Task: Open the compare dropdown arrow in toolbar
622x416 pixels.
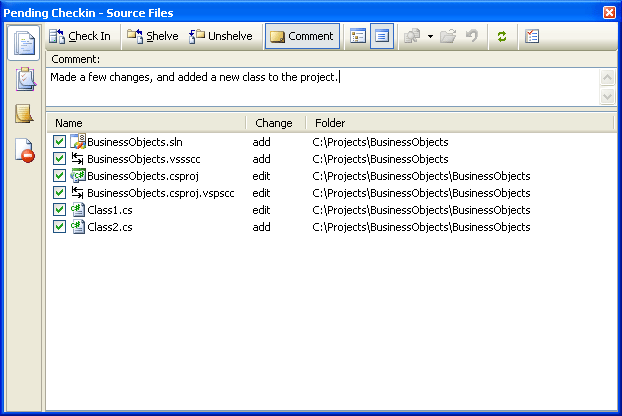Action: 429,37
